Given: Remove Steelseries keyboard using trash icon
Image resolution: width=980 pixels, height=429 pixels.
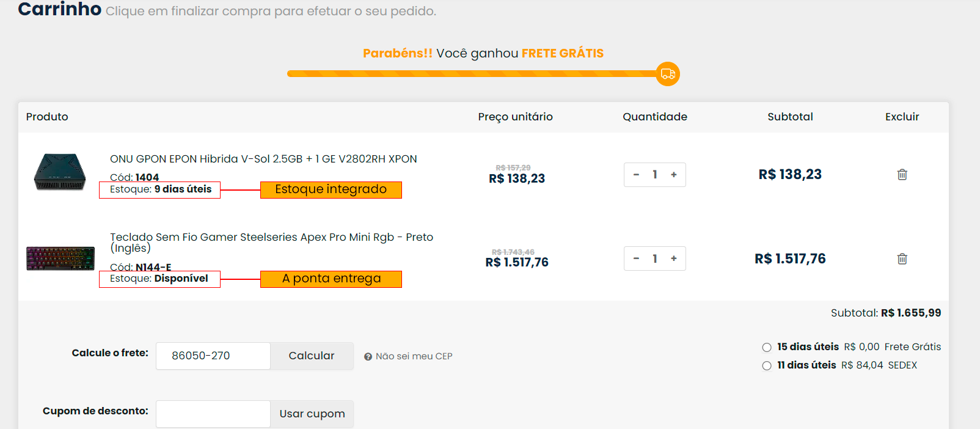Looking at the screenshot, I should click(x=902, y=258).
